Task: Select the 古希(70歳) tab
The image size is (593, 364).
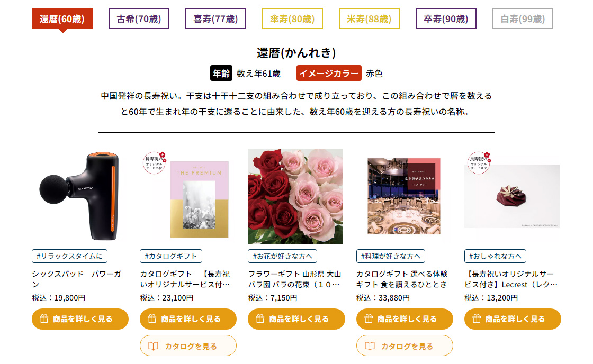Action: 139,19
